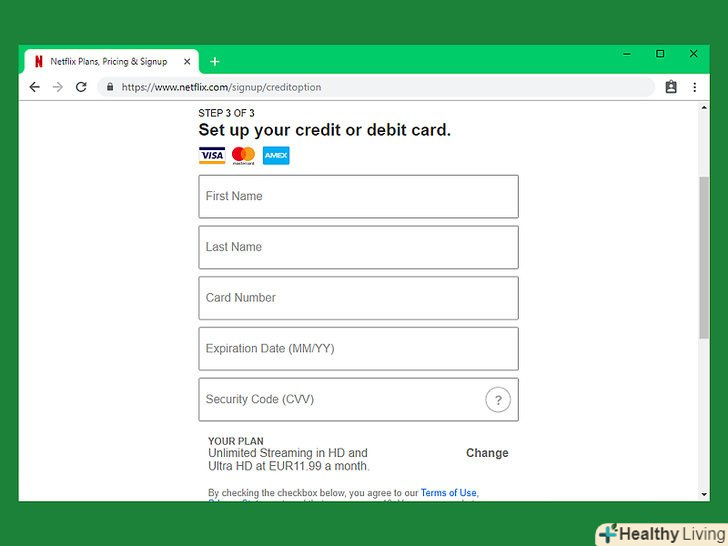
Task: Click the browser forward arrow
Action: [x=58, y=87]
